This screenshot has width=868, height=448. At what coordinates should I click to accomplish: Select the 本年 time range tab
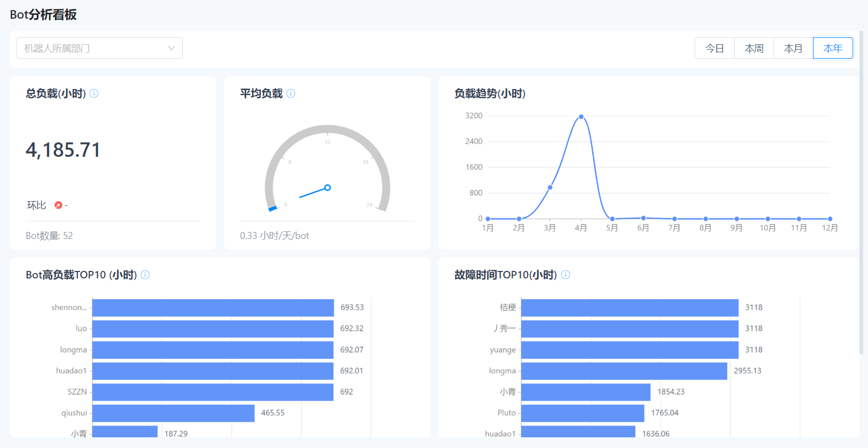coord(833,48)
